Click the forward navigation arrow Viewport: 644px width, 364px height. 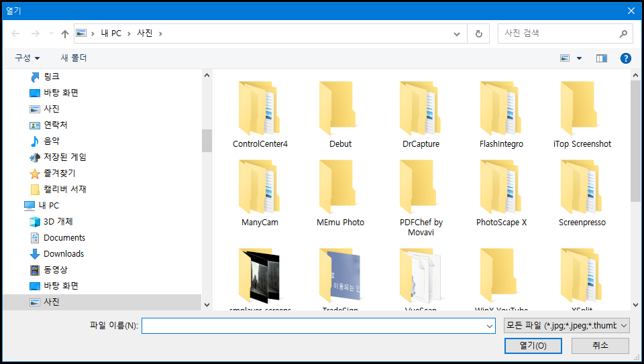[36, 34]
